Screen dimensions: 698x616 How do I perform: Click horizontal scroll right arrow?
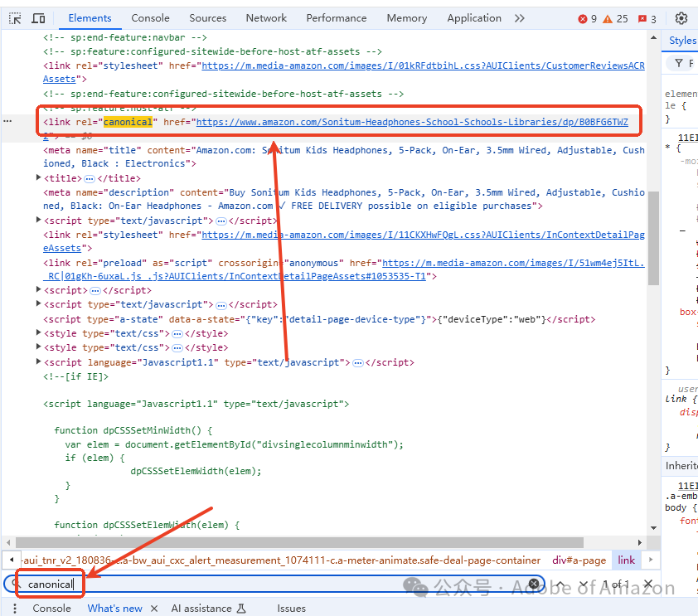[640, 542]
